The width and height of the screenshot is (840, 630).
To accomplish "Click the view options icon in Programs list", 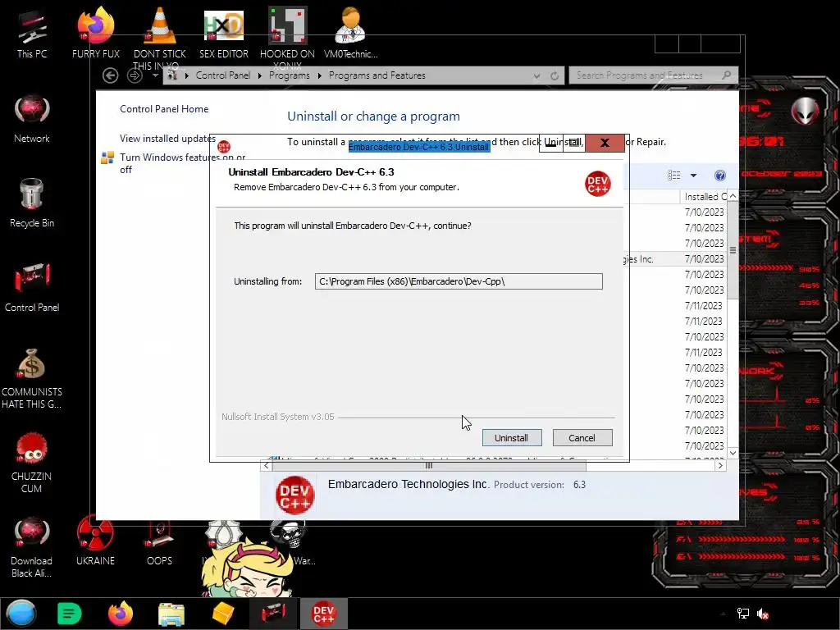I will [x=674, y=176].
